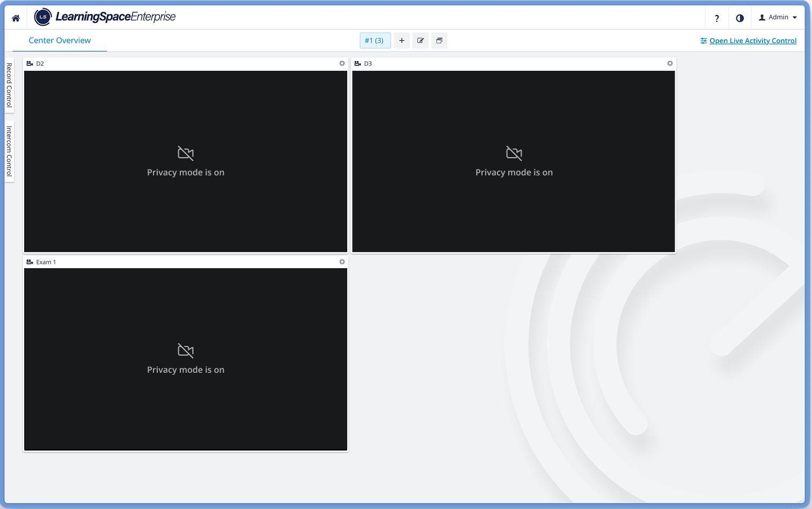The height and width of the screenshot is (509, 812).
Task: Click the D3 room camera icon
Action: point(358,63)
